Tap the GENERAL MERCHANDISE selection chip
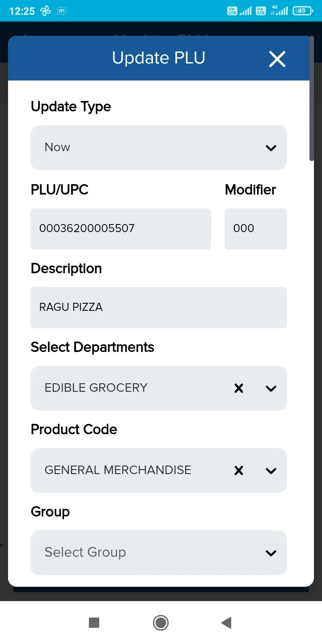 coord(118,470)
